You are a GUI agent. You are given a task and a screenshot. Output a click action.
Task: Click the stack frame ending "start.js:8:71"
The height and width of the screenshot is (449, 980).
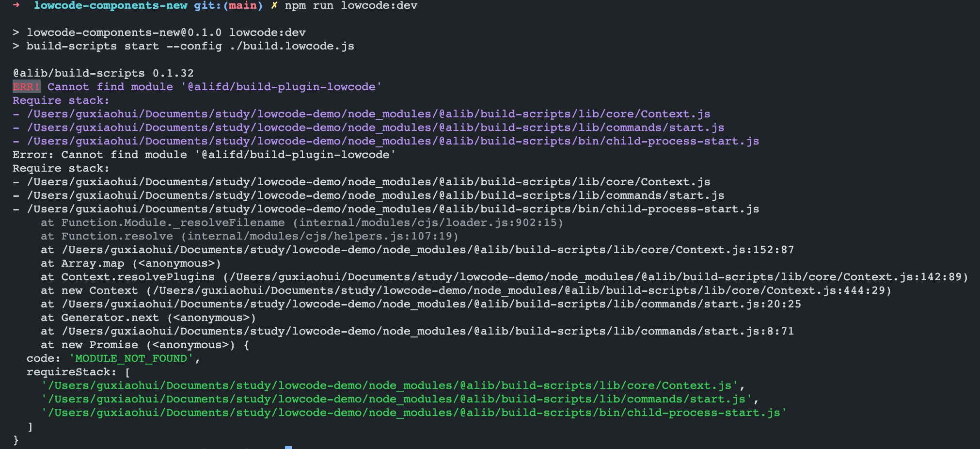(417, 331)
